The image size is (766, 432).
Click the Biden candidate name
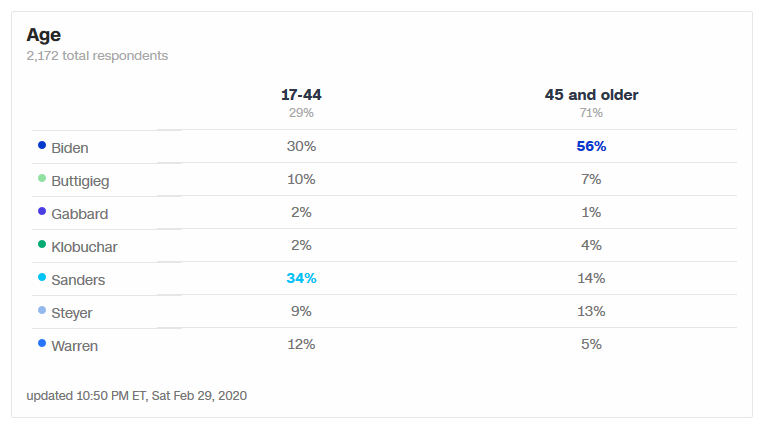click(x=70, y=148)
